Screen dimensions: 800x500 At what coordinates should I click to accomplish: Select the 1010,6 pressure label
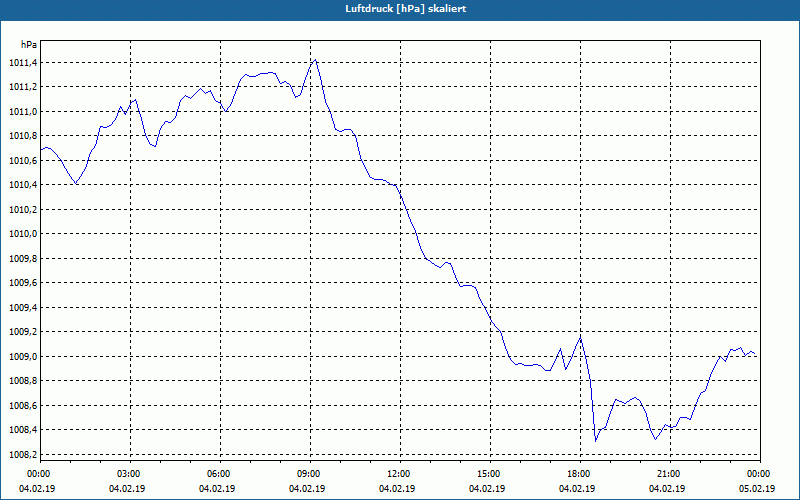tap(23, 161)
